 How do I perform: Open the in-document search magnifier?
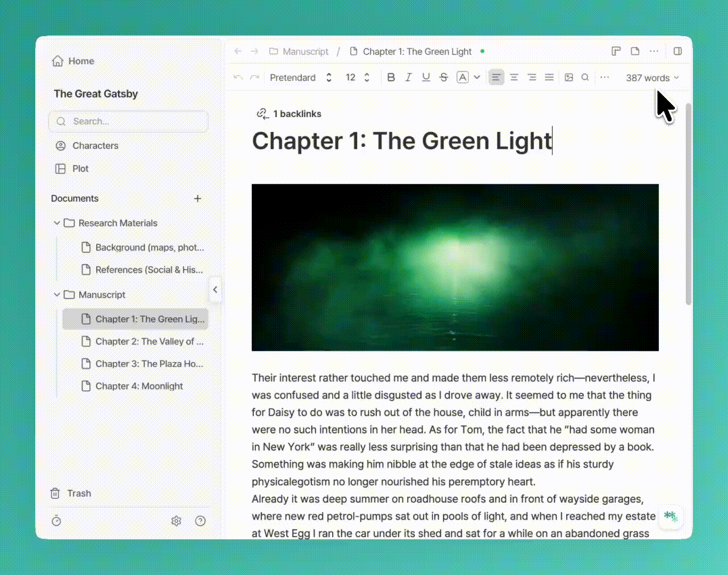[x=585, y=77]
